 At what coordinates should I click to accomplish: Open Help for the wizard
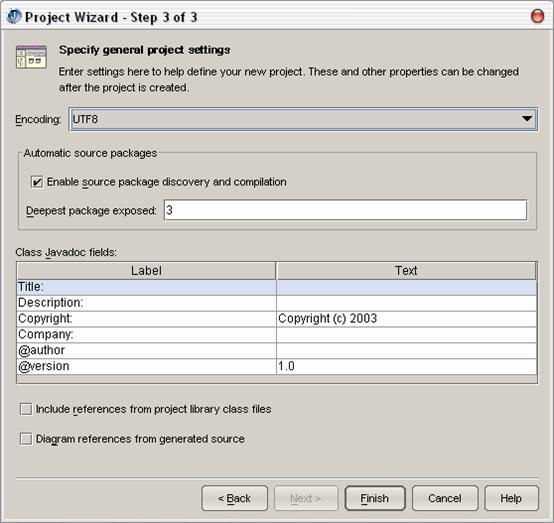coord(511,498)
